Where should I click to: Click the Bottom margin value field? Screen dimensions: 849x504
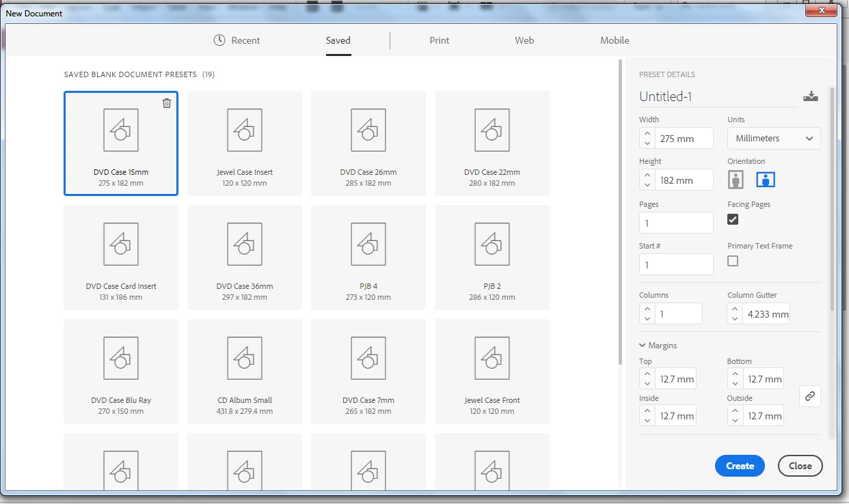point(764,379)
